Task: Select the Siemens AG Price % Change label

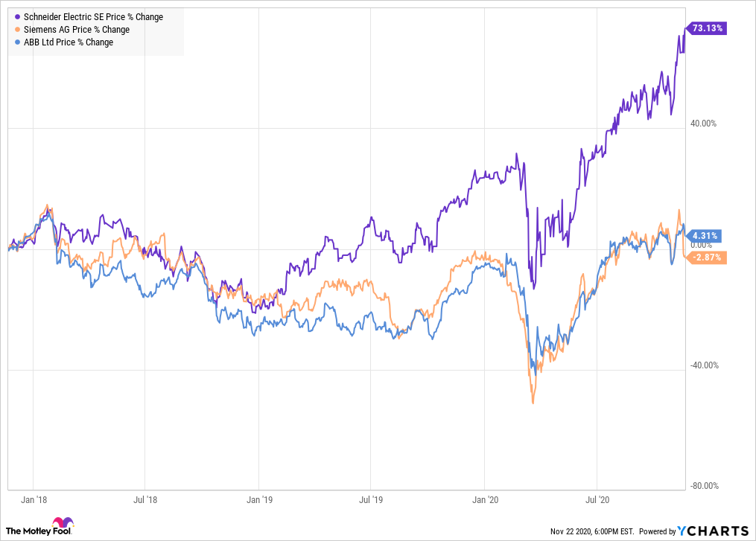Action: click(77, 30)
